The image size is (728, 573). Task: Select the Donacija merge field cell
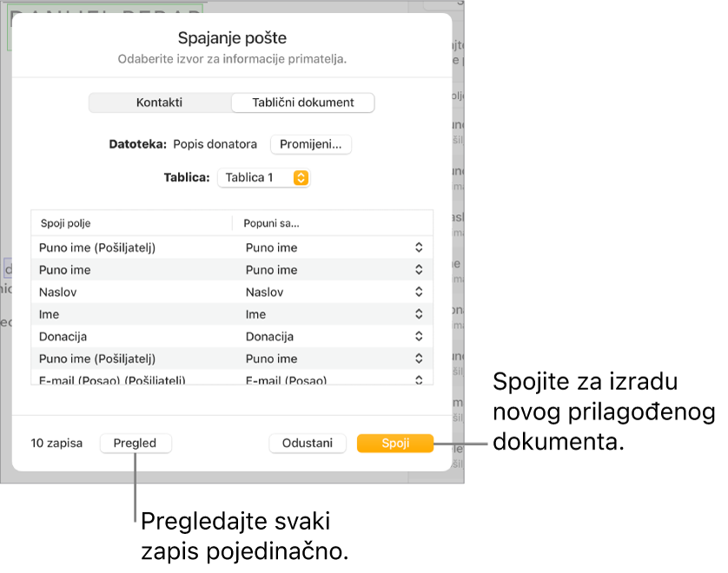coord(63,337)
